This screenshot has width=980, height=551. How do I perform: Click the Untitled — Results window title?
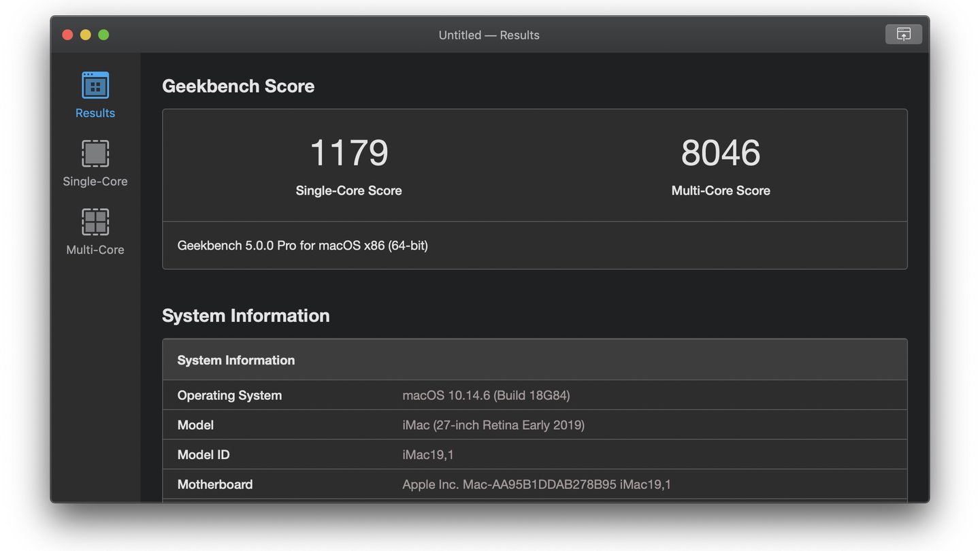click(x=489, y=35)
